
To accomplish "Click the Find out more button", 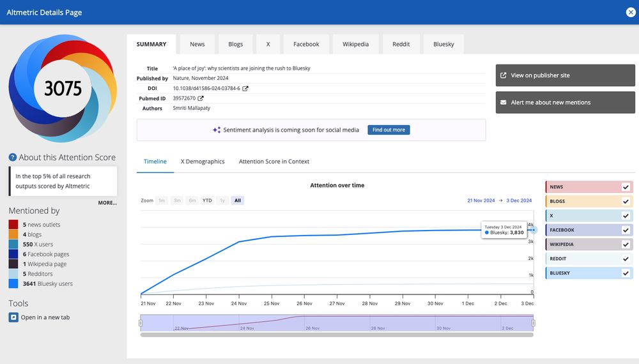I will click(x=389, y=130).
